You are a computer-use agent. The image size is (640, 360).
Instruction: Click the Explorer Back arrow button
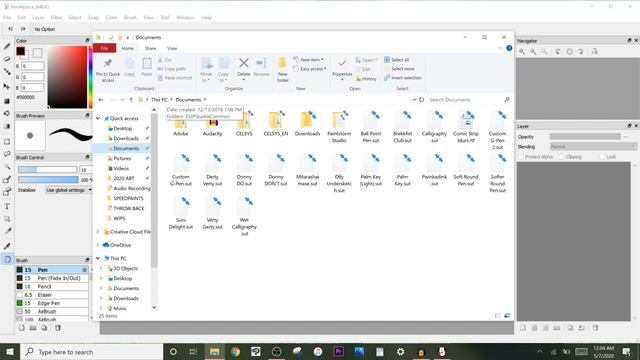(x=101, y=100)
